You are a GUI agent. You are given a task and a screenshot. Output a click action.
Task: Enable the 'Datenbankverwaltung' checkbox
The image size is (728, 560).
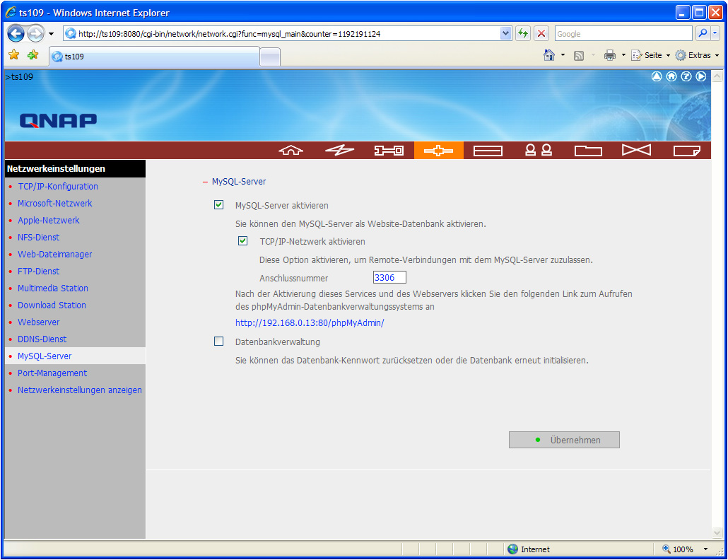(218, 342)
